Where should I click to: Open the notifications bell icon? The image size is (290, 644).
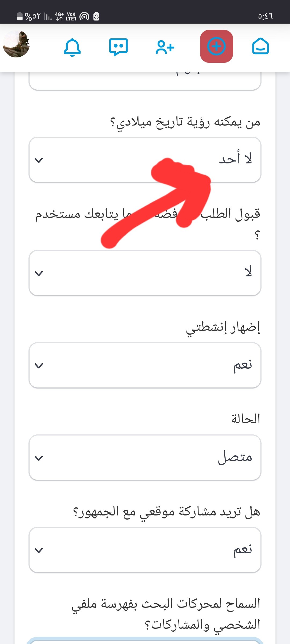(72, 47)
